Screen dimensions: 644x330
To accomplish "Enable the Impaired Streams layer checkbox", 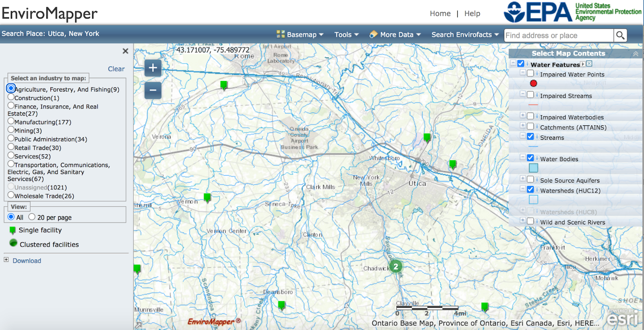I will pos(530,95).
